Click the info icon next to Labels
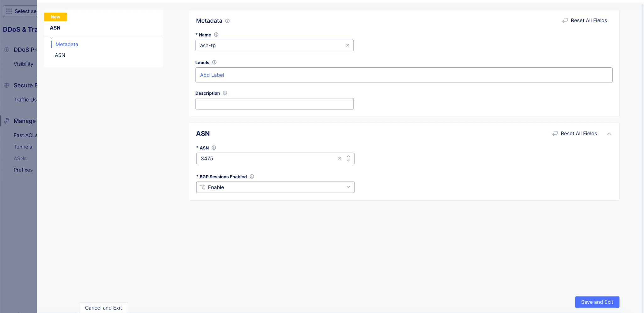Viewport: 644px width, 313px height. click(214, 62)
